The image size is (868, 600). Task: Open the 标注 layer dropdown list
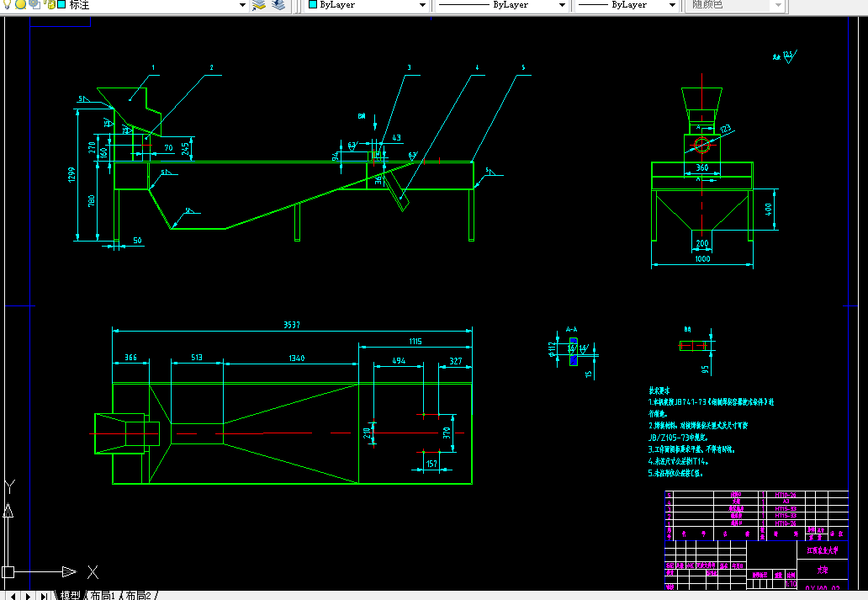(x=242, y=5)
